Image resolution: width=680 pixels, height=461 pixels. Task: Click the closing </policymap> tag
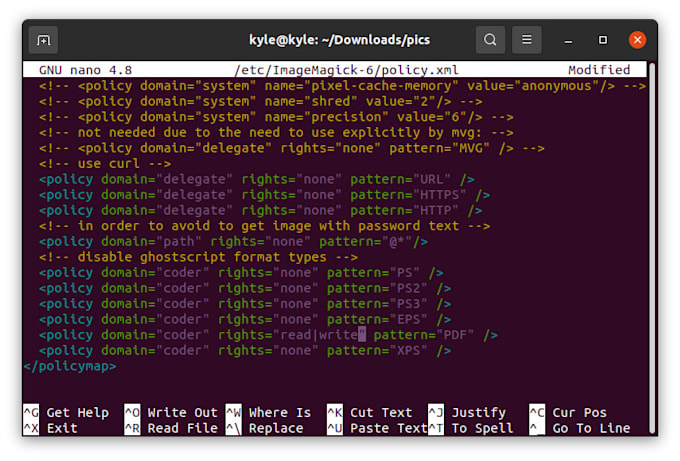(70, 366)
